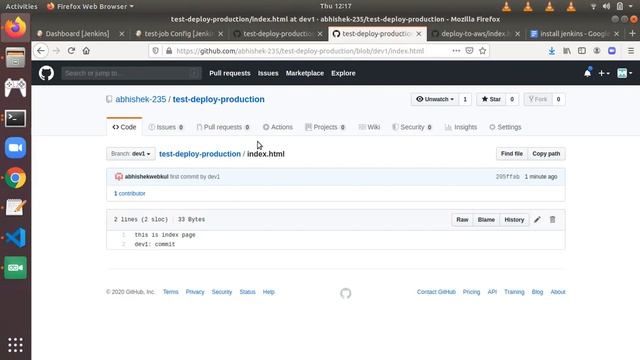
Task: Go back with browser back arrow
Action: 41,51
